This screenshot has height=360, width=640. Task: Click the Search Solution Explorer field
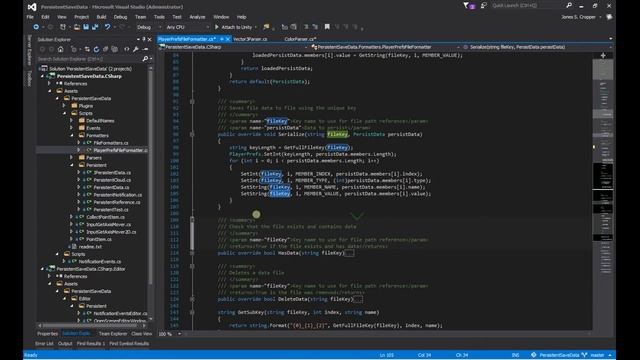[x=90, y=59]
